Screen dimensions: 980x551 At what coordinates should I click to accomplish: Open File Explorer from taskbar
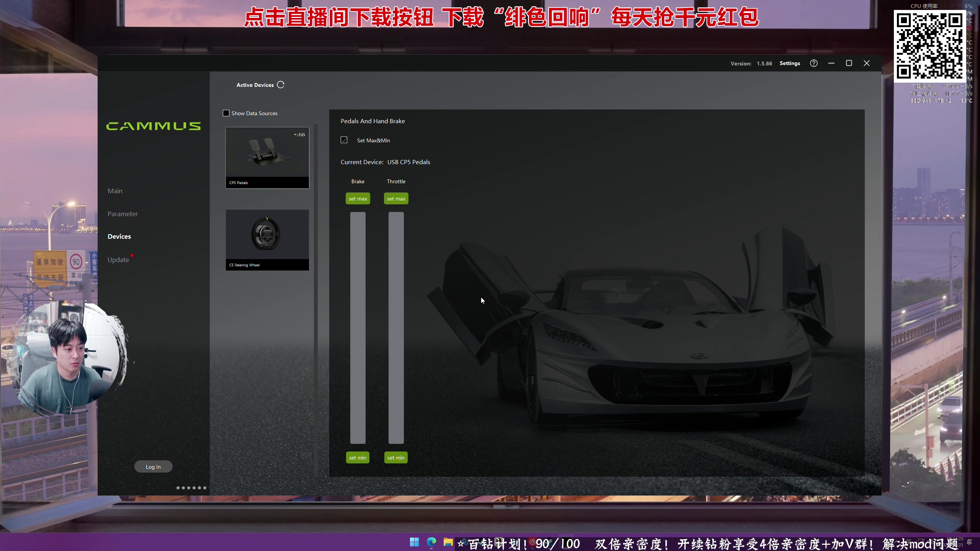coord(448,542)
